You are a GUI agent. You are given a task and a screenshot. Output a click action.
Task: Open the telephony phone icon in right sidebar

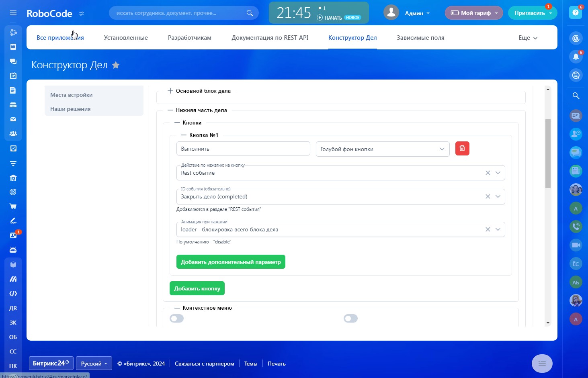point(576,226)
